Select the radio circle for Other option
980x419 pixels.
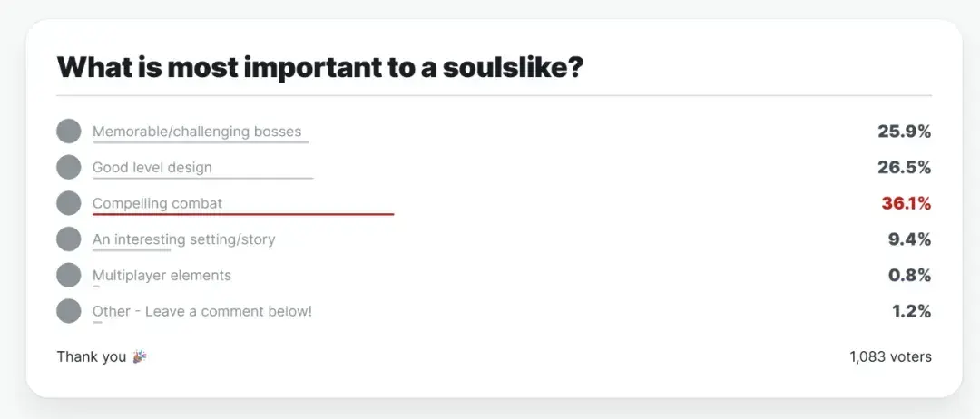(69, 311)
